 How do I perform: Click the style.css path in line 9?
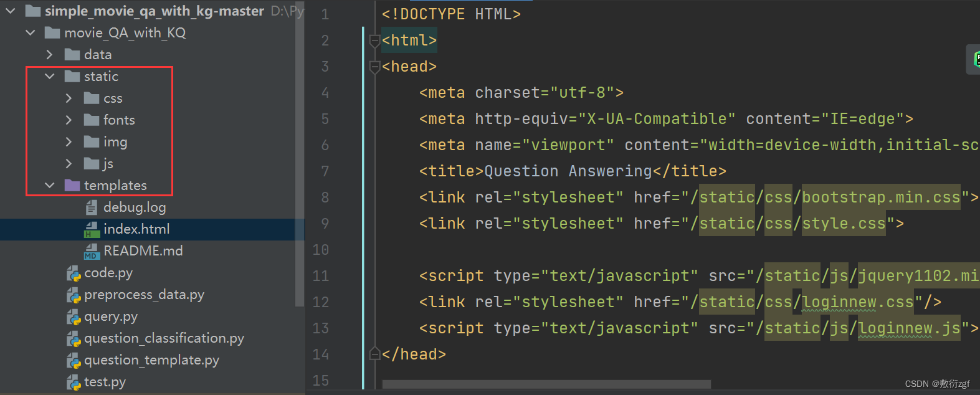pos(844,224)
